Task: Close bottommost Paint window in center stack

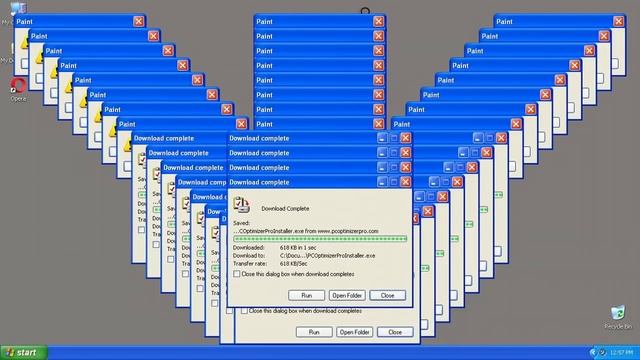Action: tap(379, 124)
